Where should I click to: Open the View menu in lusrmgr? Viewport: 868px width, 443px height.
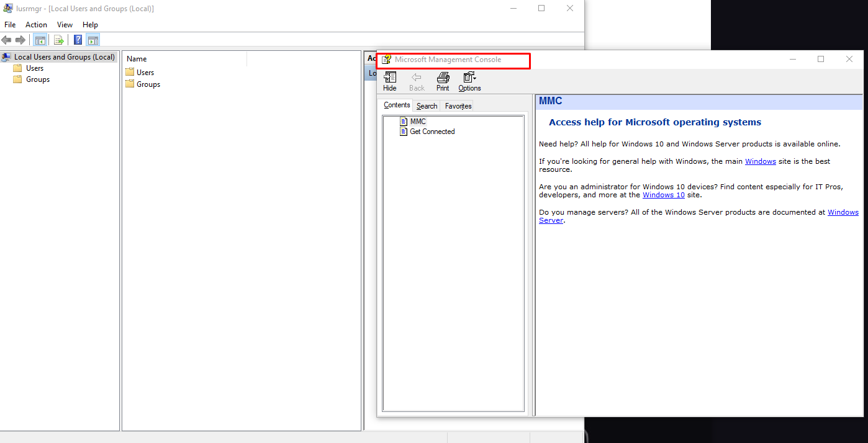tap(65, 25)
